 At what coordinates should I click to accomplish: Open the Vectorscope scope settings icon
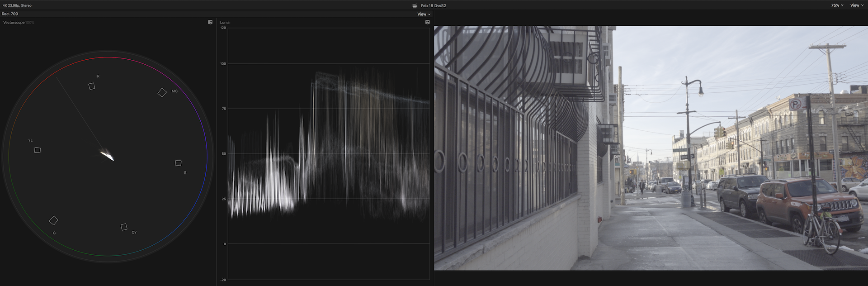point(210,22)
